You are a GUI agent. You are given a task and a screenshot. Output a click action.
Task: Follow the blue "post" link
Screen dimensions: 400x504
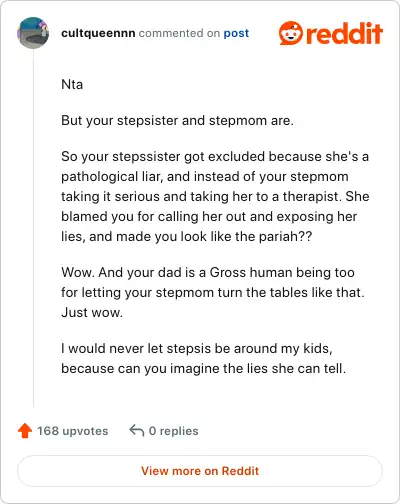pyautogui.click(x=236, y=33)
